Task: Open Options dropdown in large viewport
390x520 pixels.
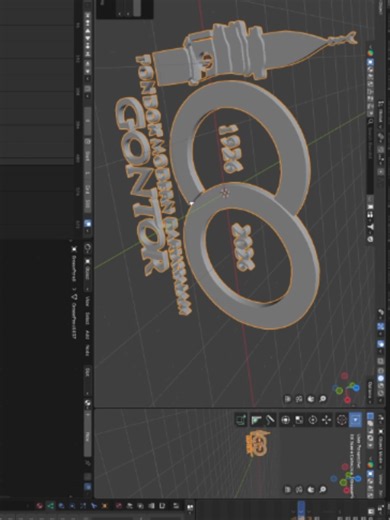Action: point(370,392)
